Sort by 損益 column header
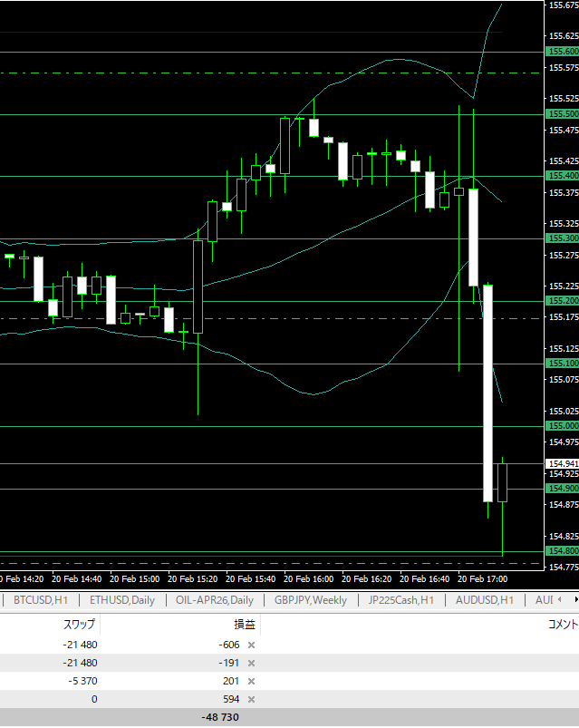 [245, 625]
